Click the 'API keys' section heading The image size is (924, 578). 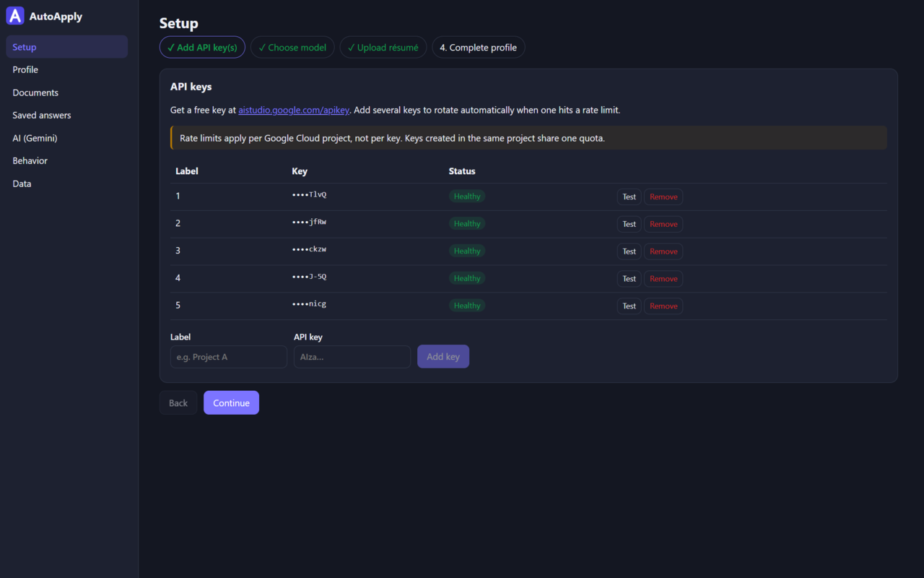[x=191, y=87]
